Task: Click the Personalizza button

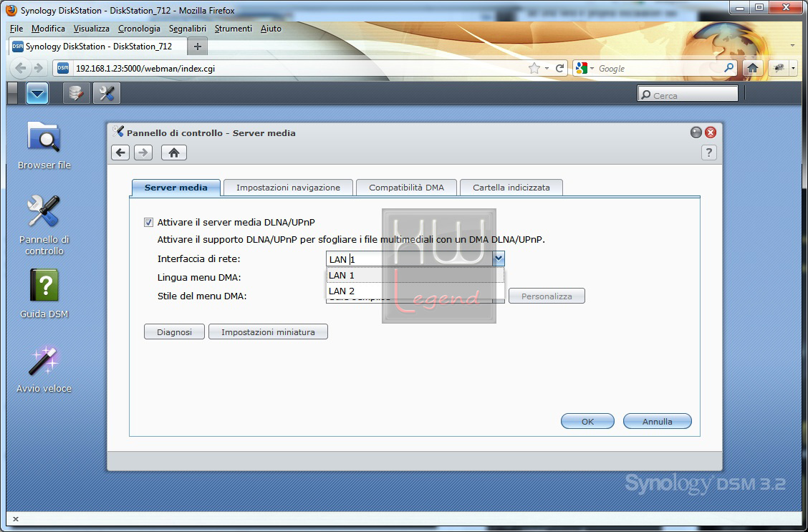Action: (547, 296)
